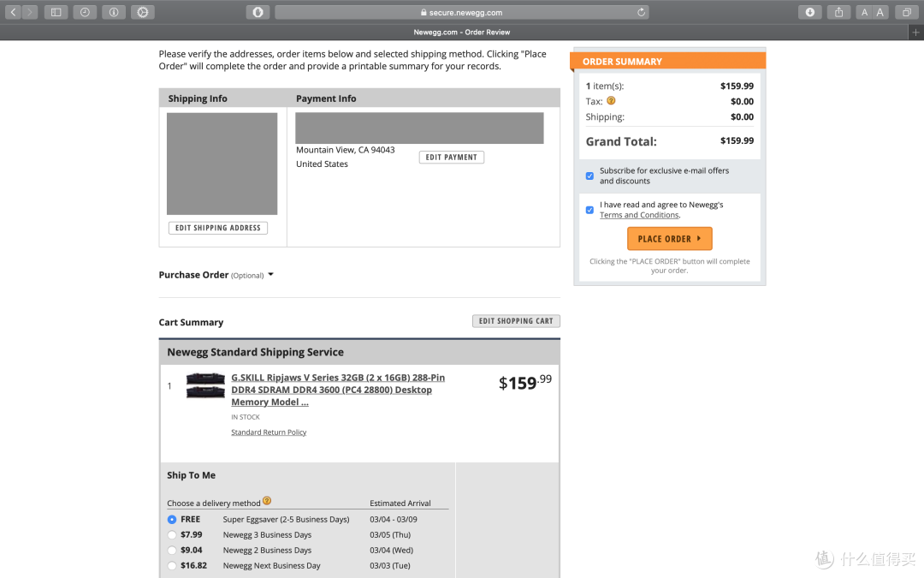924x578 pixels.
Task: Click the privacy shield icon beside the address bar
Action: tap(258, 12)
